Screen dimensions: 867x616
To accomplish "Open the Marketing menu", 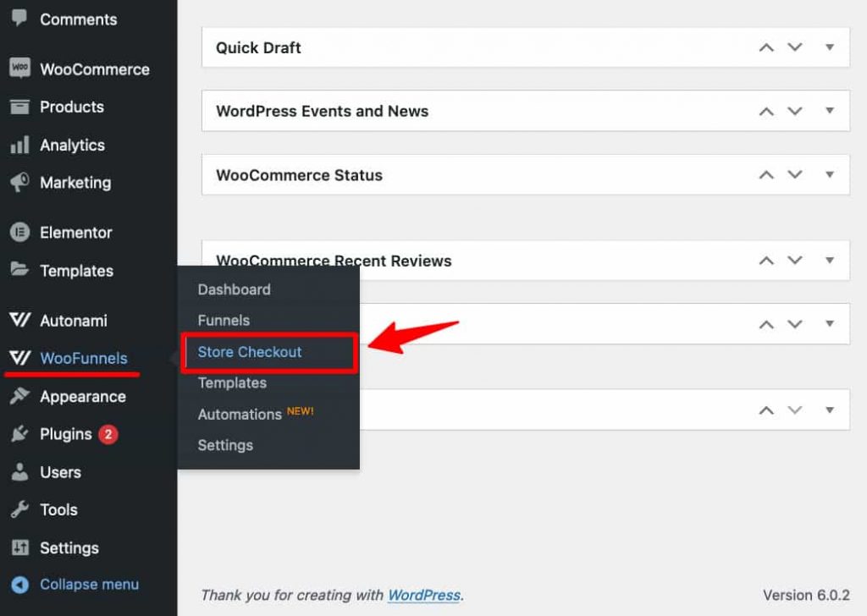I will 75,183.
